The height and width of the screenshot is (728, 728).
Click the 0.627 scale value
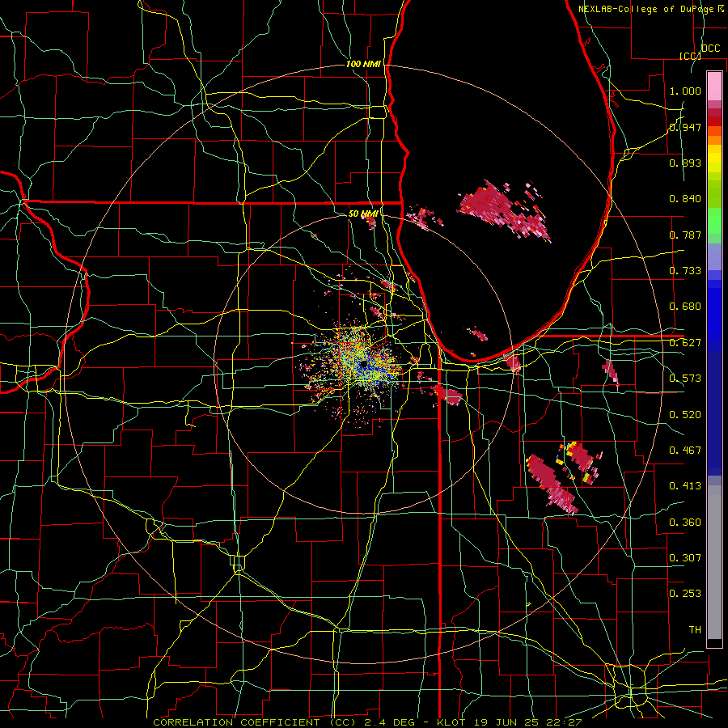coord(685,343)
